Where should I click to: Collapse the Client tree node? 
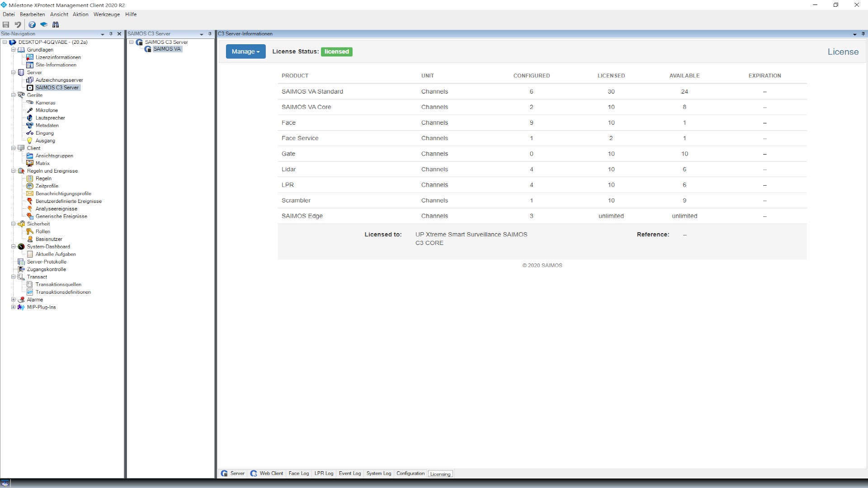(13, 148)
